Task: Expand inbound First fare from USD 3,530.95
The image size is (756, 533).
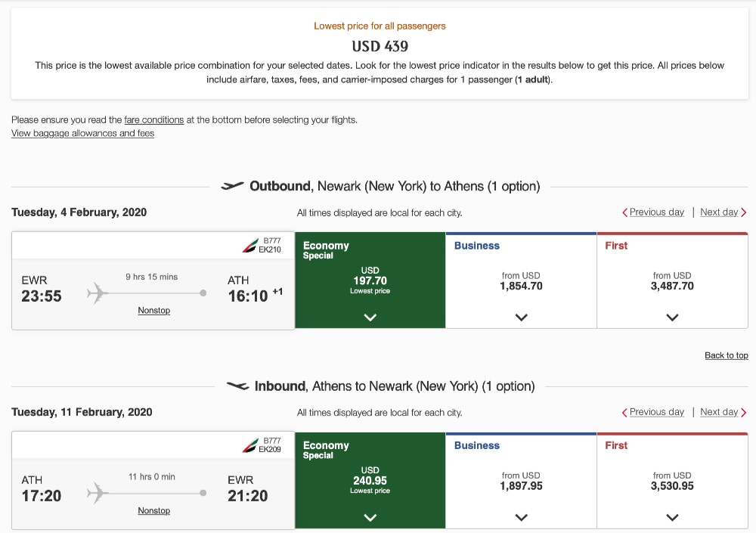Action: point(672,518)
